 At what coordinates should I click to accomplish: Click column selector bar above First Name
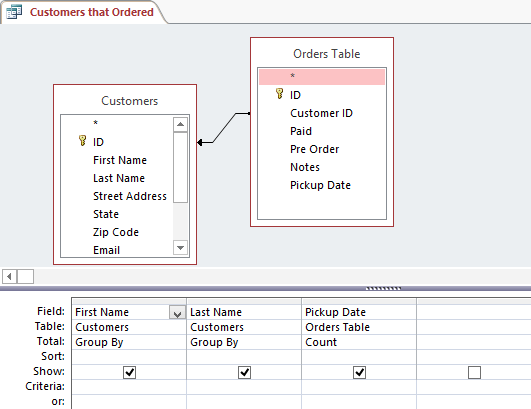(129, 301)
